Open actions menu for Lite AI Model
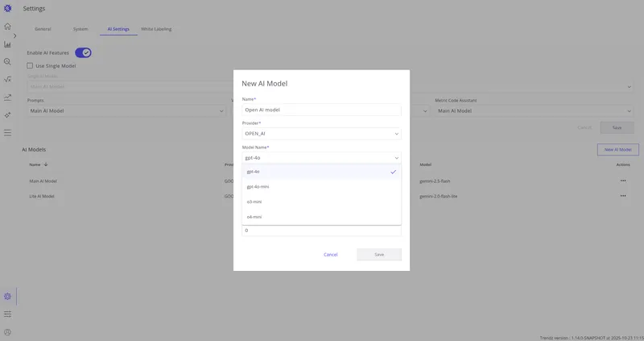644x341 pixels. [x=623, y=196]
